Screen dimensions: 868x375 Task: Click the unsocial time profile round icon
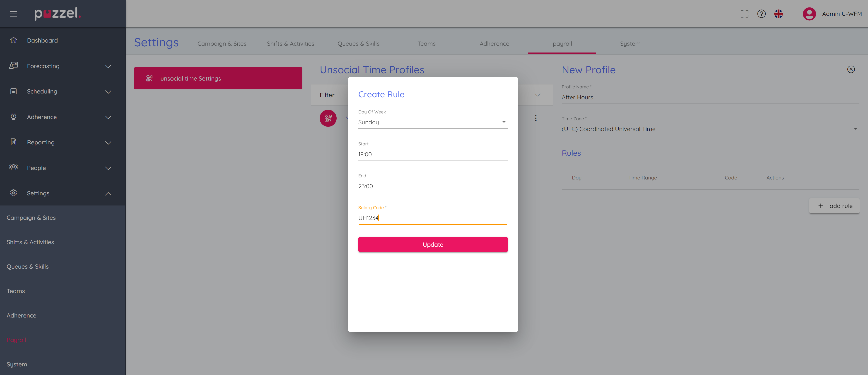(x=328, y=118)
